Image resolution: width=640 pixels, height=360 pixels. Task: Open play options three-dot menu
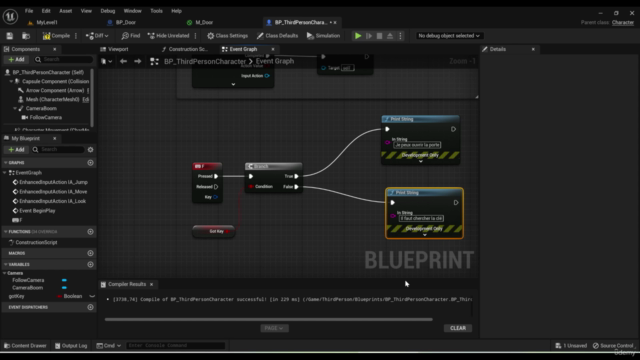400,36
